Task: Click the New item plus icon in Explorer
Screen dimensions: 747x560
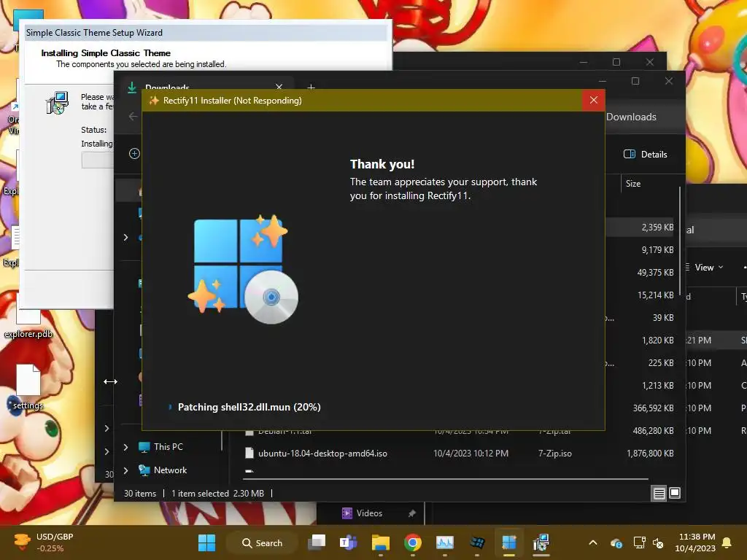Action: click(x=134, y=153)
